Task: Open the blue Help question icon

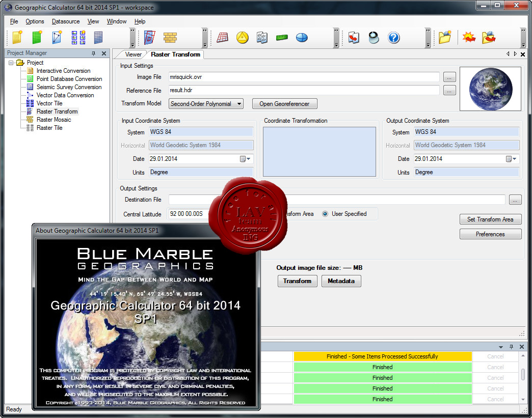Action: 393,37
